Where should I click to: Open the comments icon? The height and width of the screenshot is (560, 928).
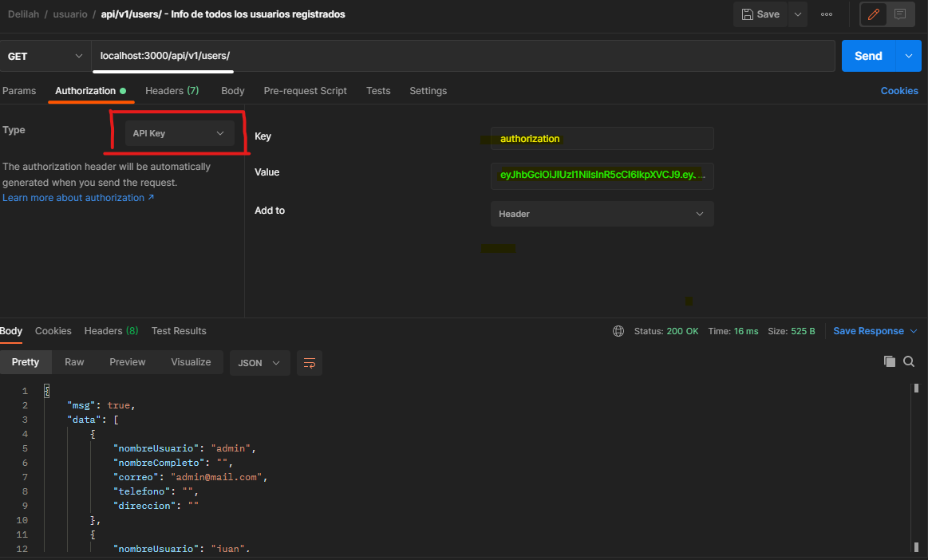click(x=900, y=14)
